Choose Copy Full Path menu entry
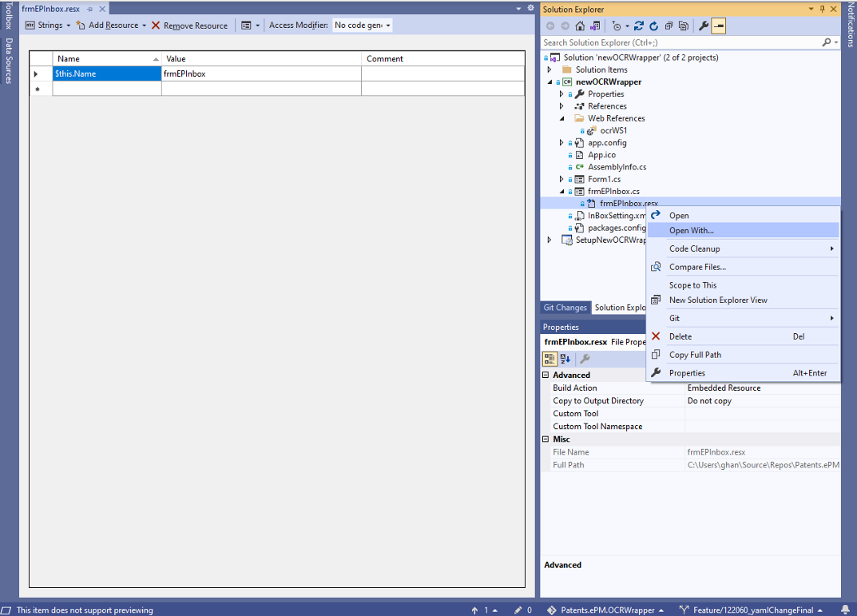 (743, 355)
